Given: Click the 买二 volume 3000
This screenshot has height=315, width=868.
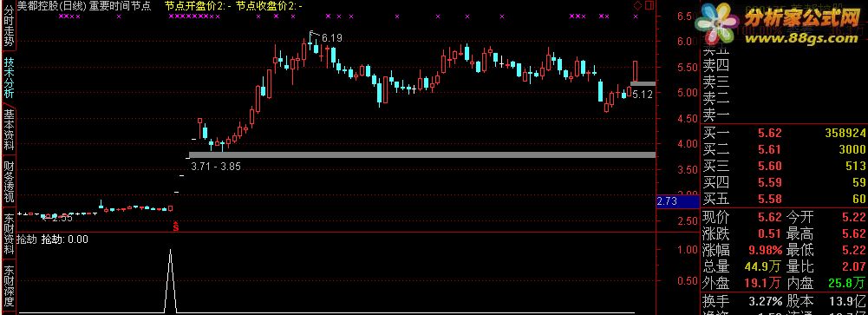Looking at the screenshot, I should (852, 149).
